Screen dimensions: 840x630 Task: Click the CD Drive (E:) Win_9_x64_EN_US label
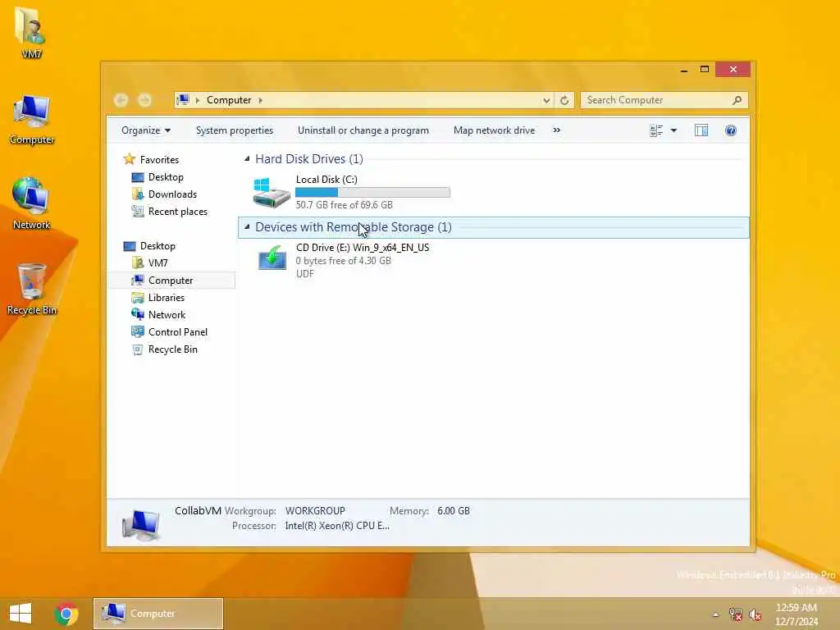tap(362, 248)
